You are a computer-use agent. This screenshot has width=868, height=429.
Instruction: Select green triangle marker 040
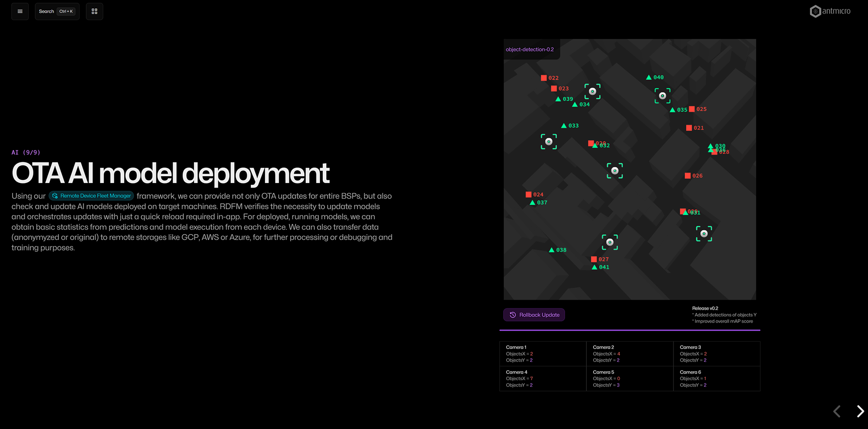(x=649, y=77)
